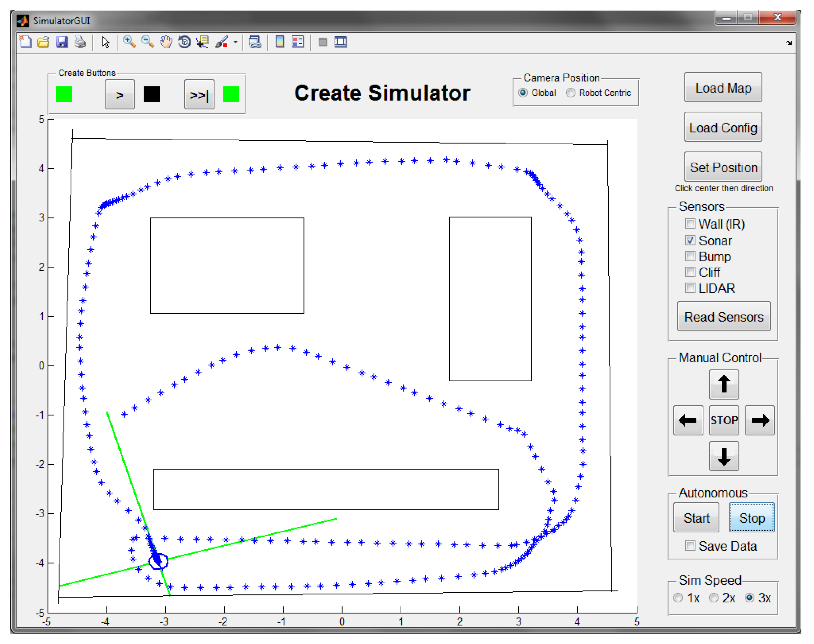
Task: Click the Print Figure icon
Action: [80, 42]
